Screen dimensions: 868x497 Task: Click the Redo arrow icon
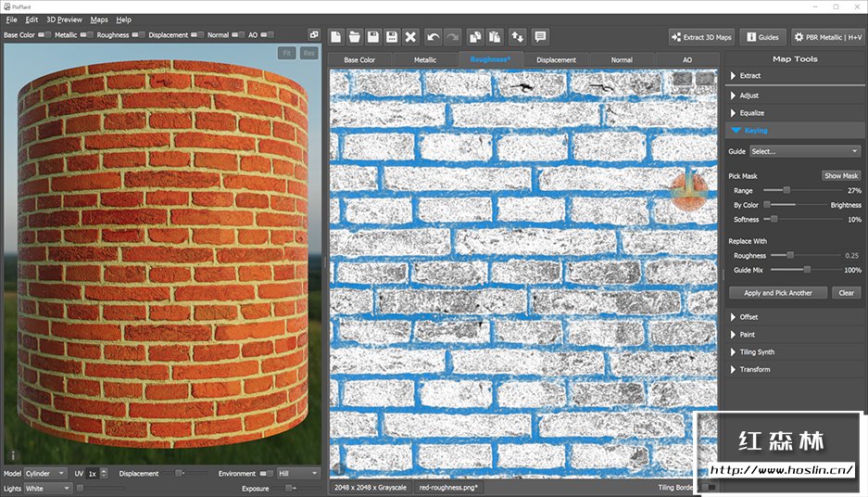452,37
